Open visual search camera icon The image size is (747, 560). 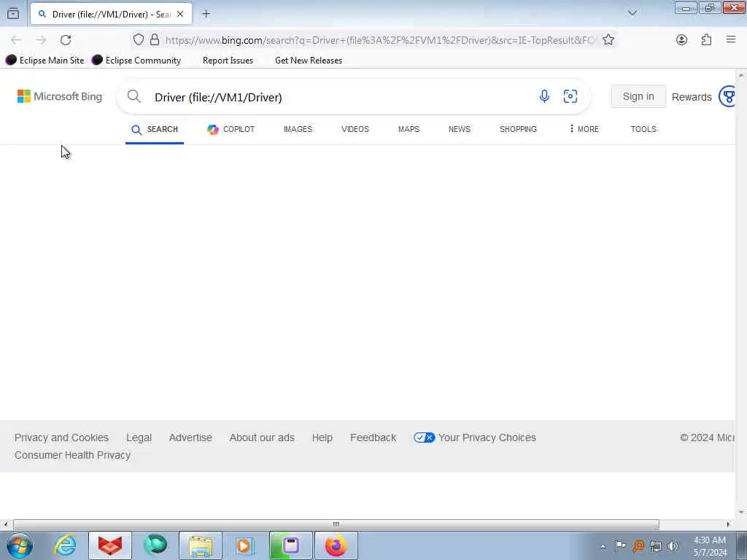pos(570,96)
